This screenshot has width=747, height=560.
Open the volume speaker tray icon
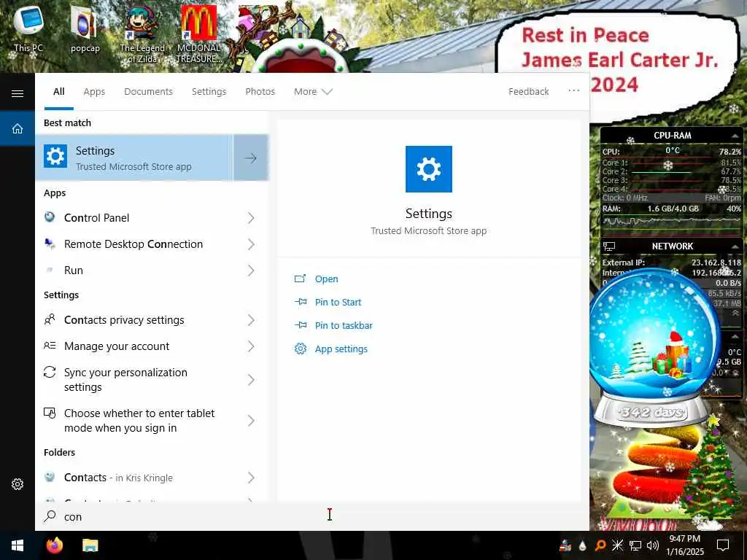(x=653, y=545)
